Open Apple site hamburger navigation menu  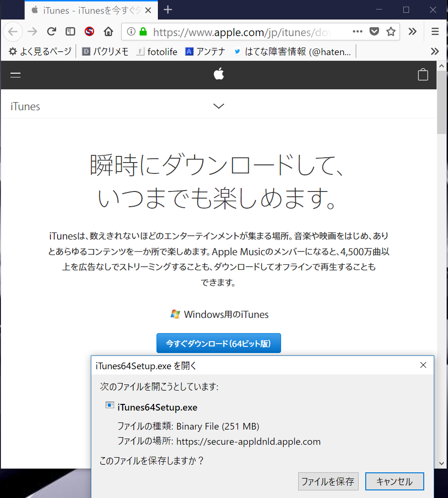click(x=15, y=75)
